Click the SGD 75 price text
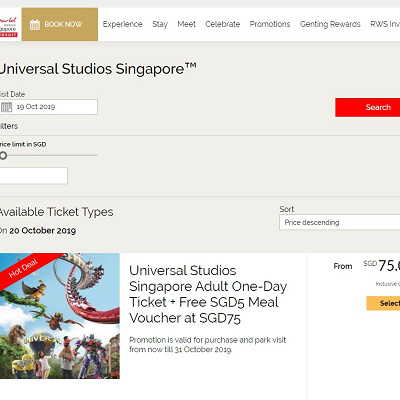Image resolution: width=400 pixels, height=400 pixels. [382, 266]
